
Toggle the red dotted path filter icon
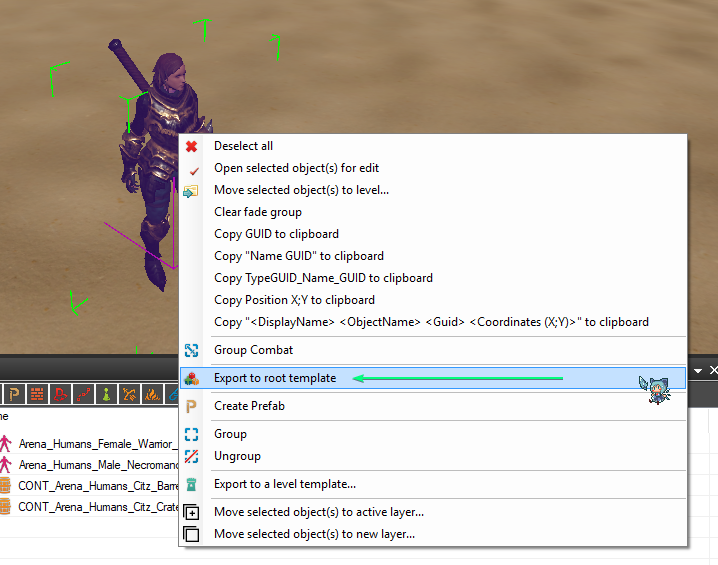point(83,394)
